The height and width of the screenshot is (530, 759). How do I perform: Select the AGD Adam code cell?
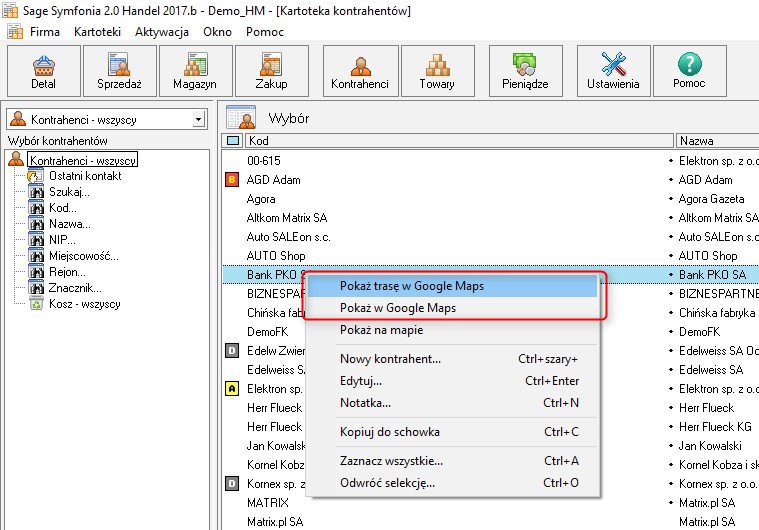point(273,180)
